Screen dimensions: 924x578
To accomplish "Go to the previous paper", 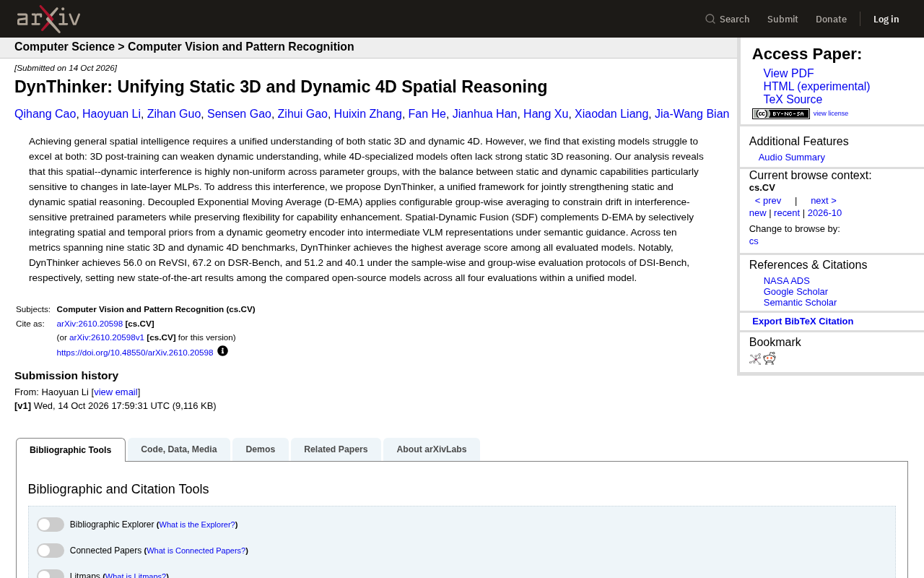I will coord(768,201).
